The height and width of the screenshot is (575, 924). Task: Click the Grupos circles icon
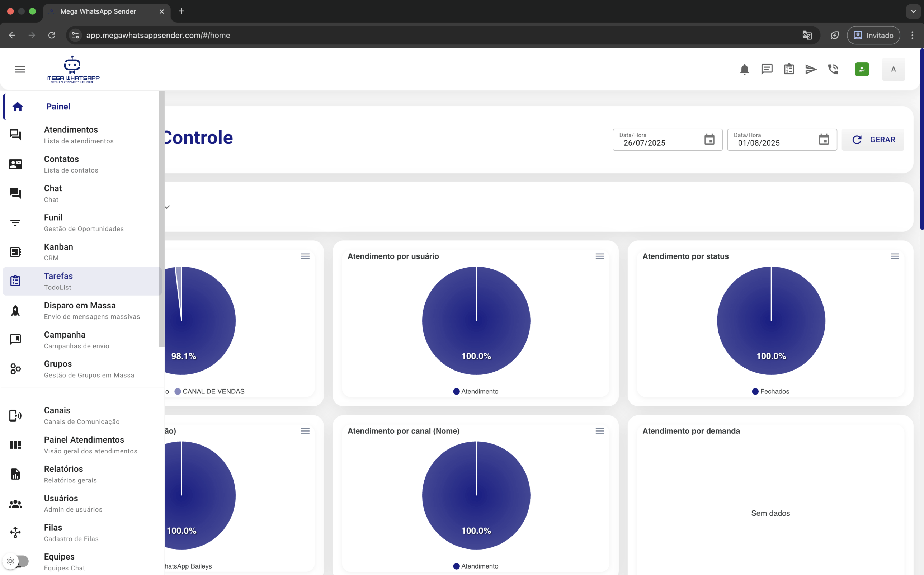15,369
